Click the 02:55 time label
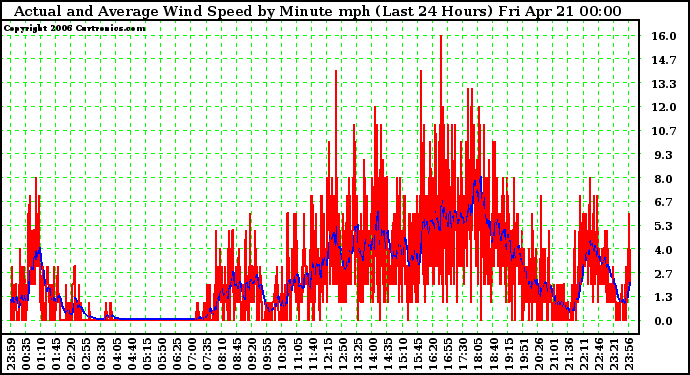This screenshot has width=690, height=375. pos(86,354)
